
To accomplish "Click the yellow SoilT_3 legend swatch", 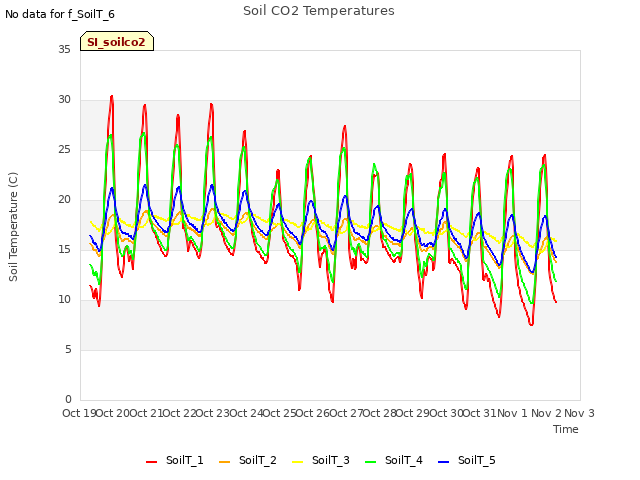I will tap(298, 462).
